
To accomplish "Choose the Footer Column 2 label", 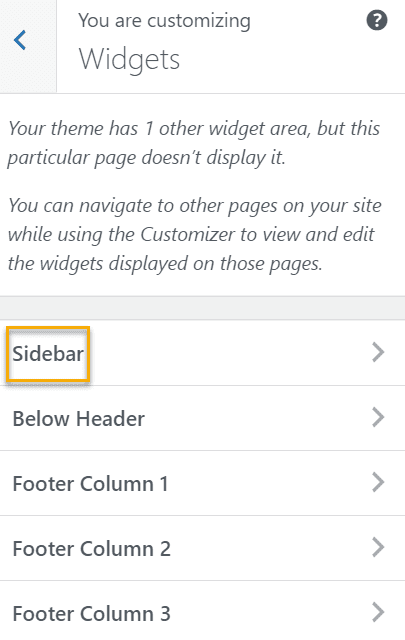I will click(91, 549).
